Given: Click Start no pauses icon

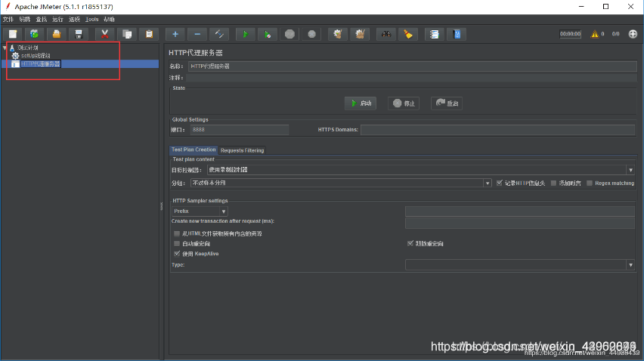Looking at the screenshot, I should coord(268,34).
